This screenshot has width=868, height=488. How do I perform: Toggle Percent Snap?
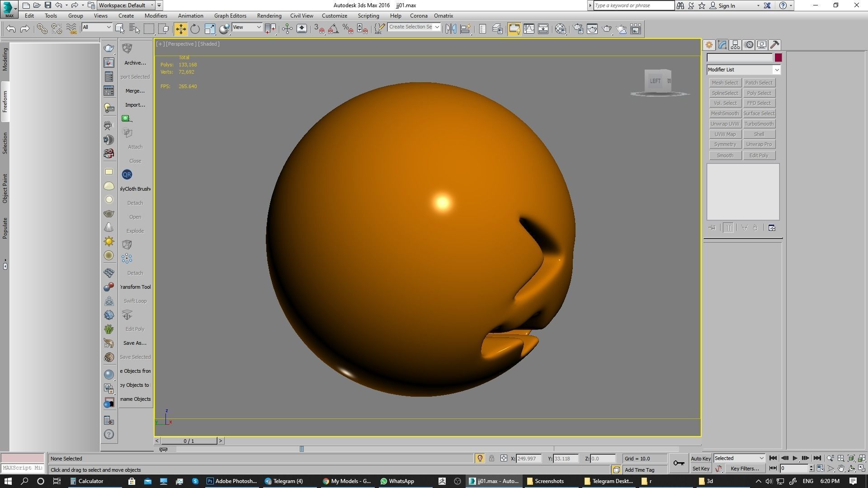coord(348,29)
